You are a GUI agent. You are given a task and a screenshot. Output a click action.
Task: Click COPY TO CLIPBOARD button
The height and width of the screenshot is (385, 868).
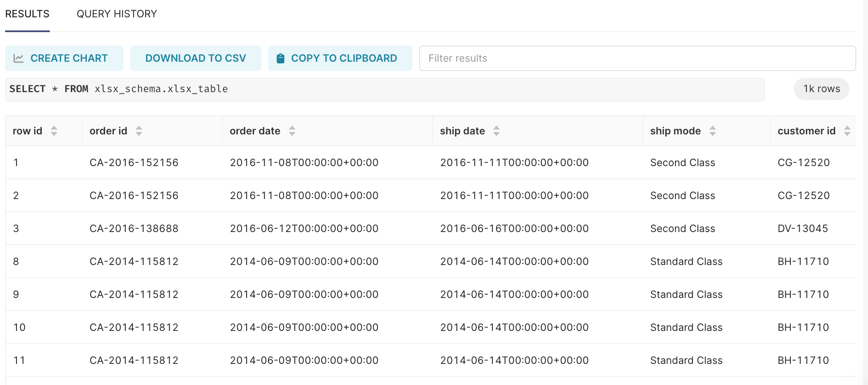340,58
